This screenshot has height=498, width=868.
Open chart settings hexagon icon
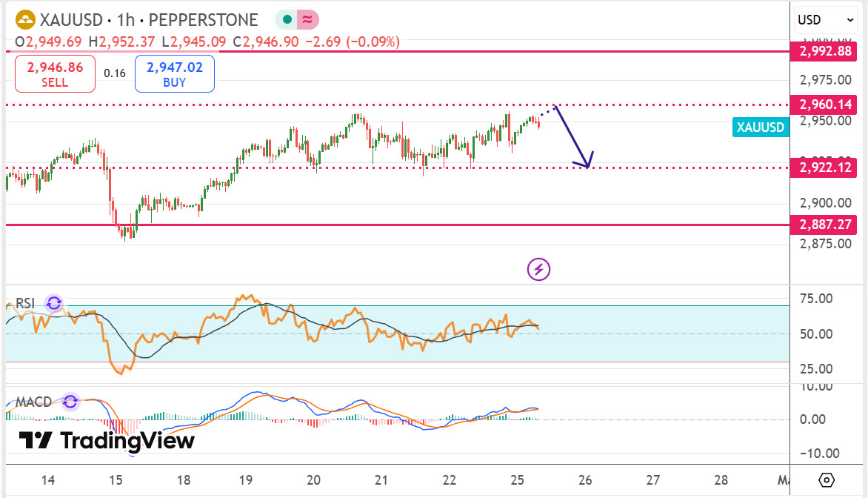827,479
